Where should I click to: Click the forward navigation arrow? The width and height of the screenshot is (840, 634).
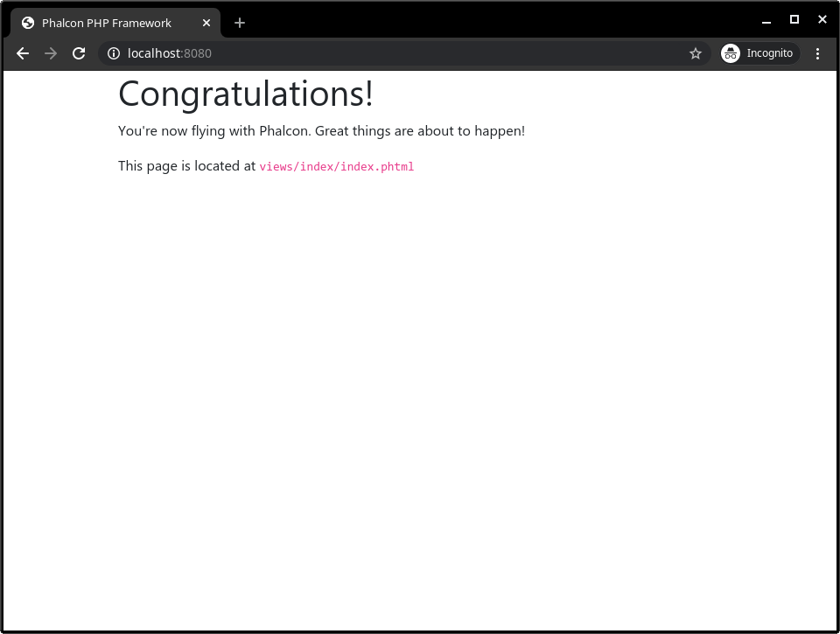[x=51, y=53]
